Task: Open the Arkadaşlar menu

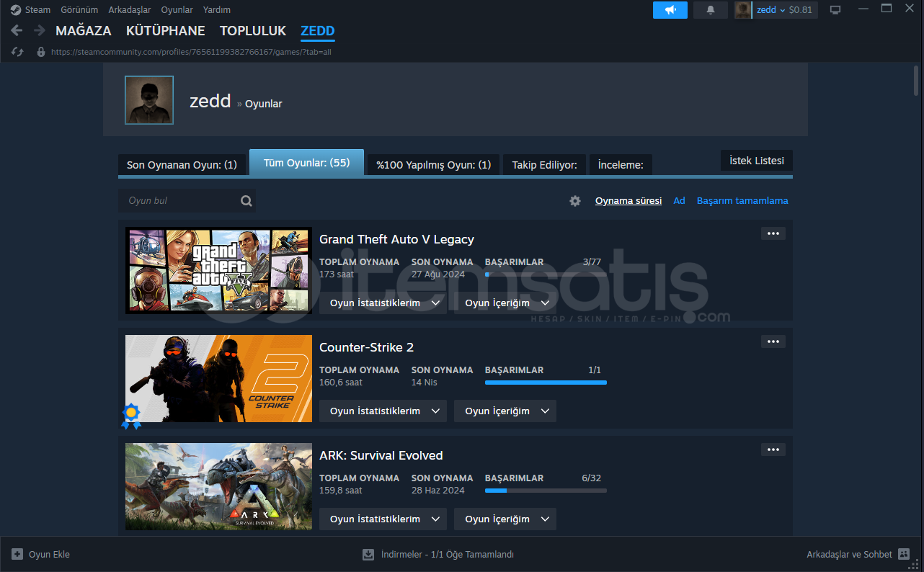Action: point(129,10)
